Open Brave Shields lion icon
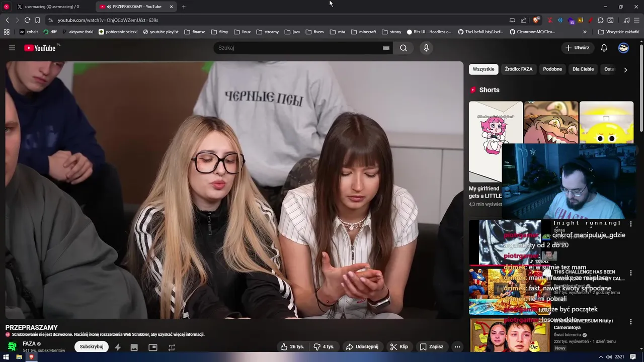This screenshot has height=362, width=644. pos(536,20)
